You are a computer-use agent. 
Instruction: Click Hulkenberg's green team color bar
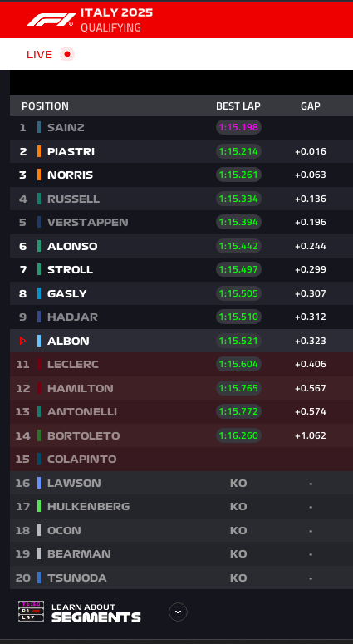coord(39,506)
